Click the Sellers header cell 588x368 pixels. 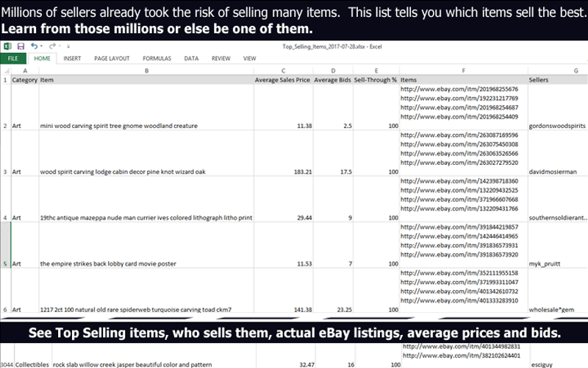558,80
